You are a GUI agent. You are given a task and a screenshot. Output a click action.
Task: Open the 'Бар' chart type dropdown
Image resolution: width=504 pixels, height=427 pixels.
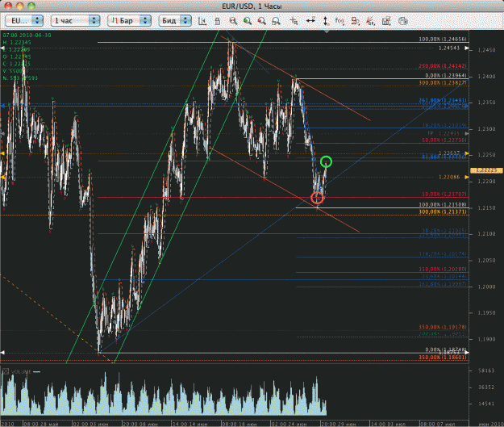click(129, 21)
